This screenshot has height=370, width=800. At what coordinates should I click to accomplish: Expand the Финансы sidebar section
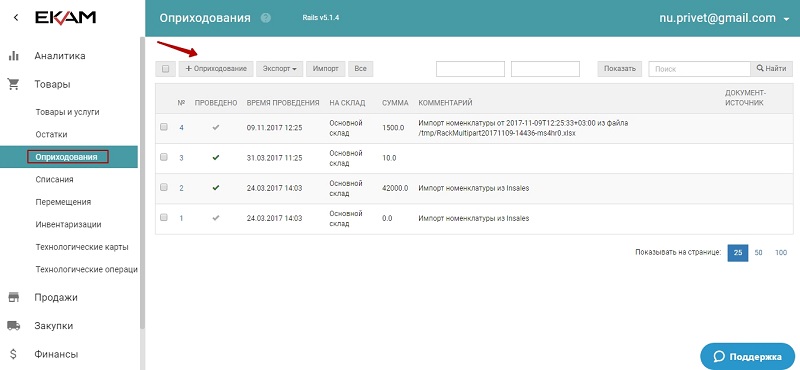click(56, 354)
